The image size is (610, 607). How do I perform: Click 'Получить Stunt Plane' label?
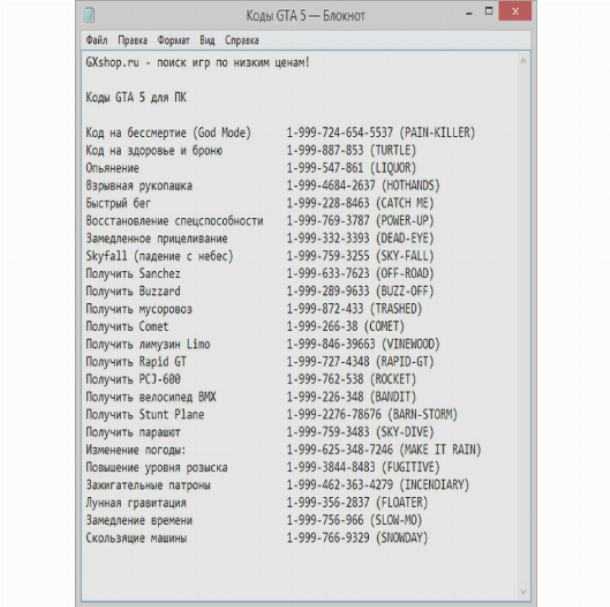pos(145,414)
